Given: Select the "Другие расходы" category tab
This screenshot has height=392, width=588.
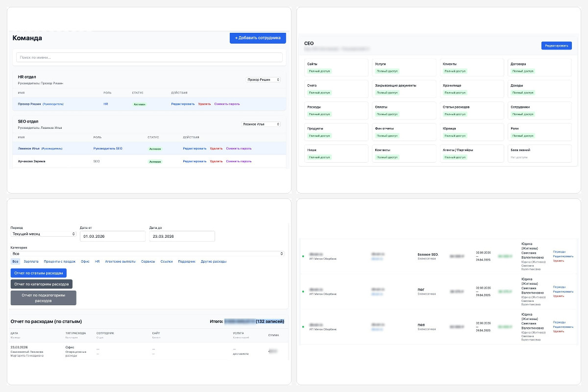Looking at the screenshot, I should click(x=213, y=262).
